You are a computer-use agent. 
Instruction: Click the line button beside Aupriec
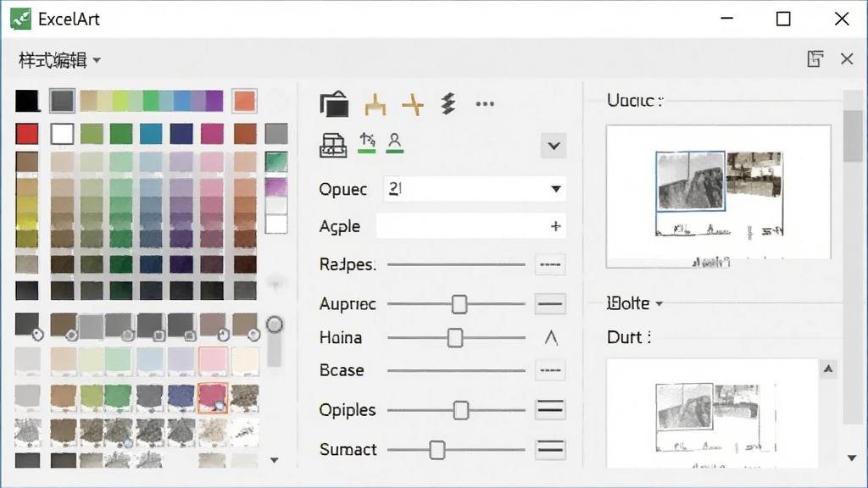point(549,304)
